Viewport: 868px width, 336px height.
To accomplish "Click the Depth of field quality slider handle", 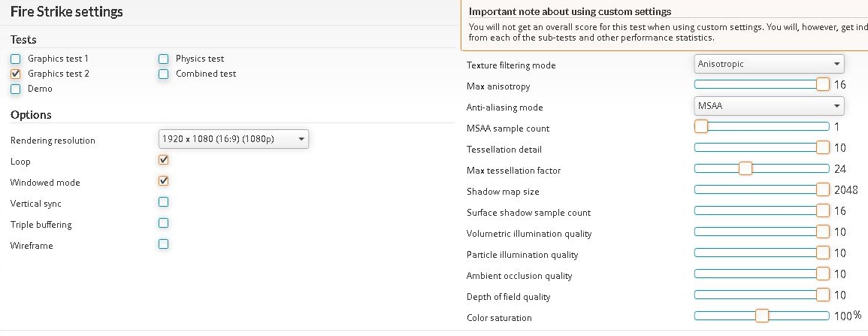I will (823, 295).
